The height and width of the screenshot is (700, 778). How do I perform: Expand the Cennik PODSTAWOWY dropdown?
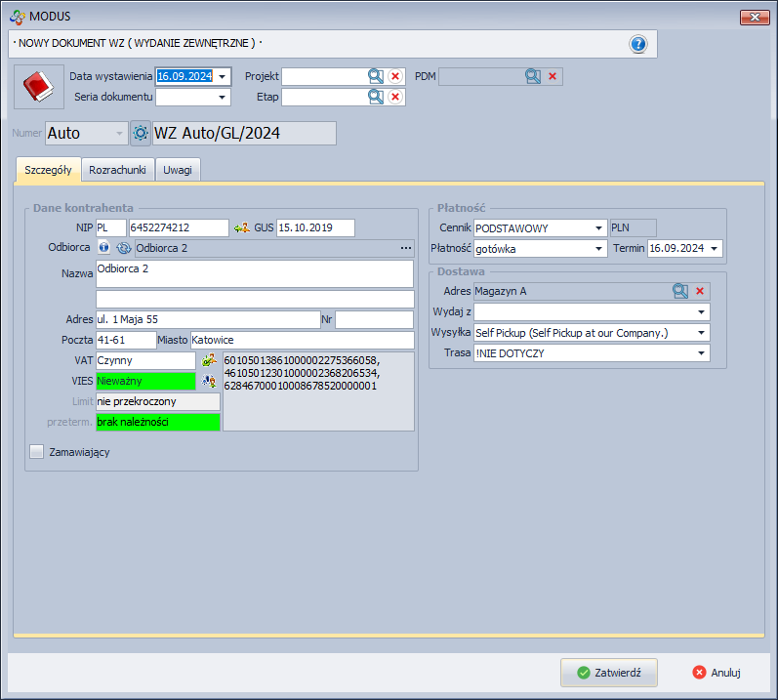(x=598, y=228)
